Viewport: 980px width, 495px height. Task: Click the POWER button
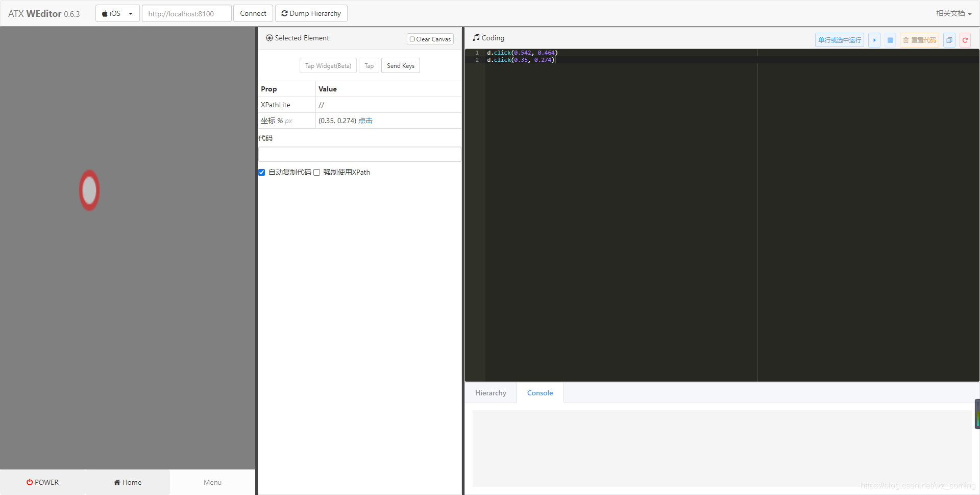[x=42, y=482]
